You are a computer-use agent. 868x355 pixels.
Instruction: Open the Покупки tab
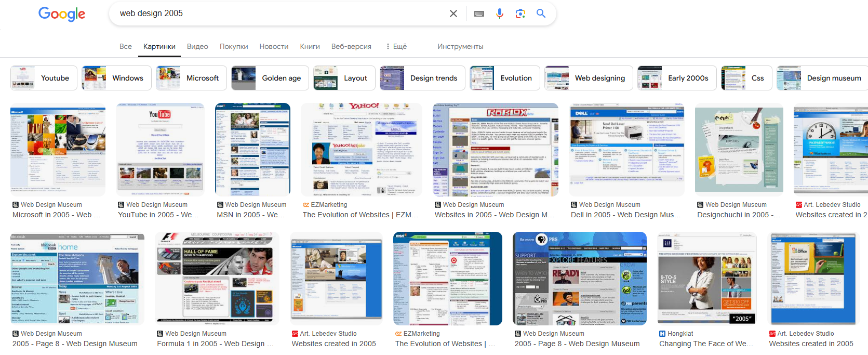(x=234, y=46)
